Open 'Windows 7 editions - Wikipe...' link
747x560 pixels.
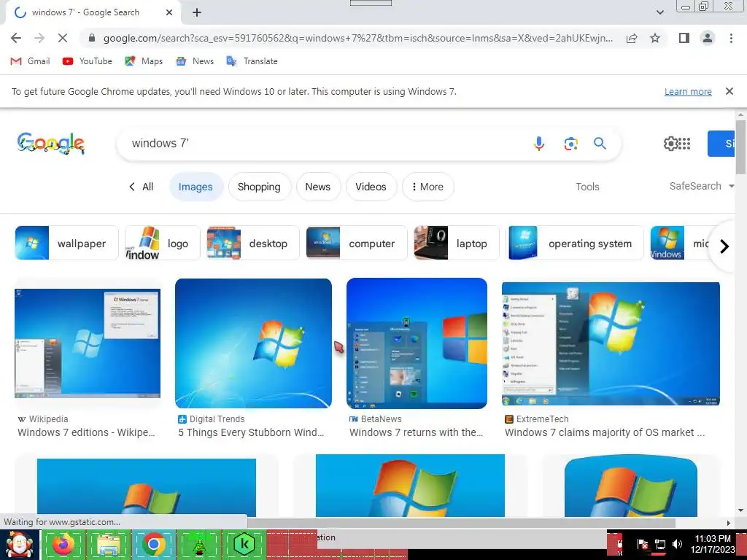86,432
